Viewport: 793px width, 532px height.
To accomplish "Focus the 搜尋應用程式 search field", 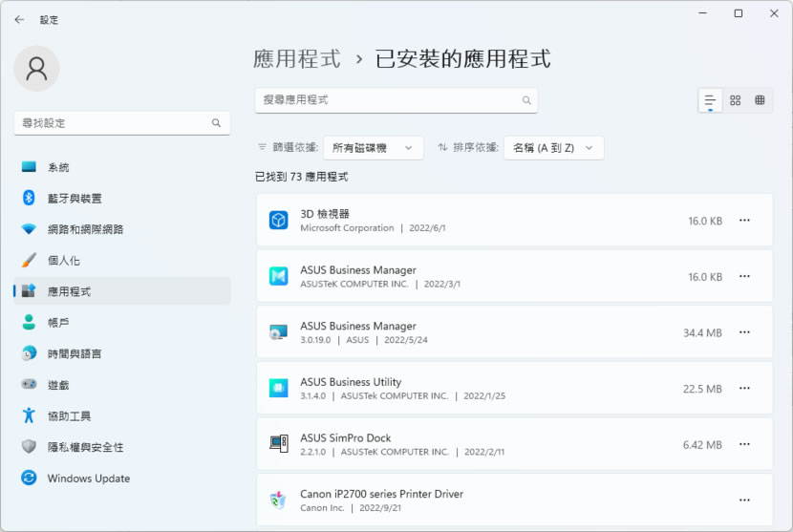I will pyautogui.click(x=396, y=100).
